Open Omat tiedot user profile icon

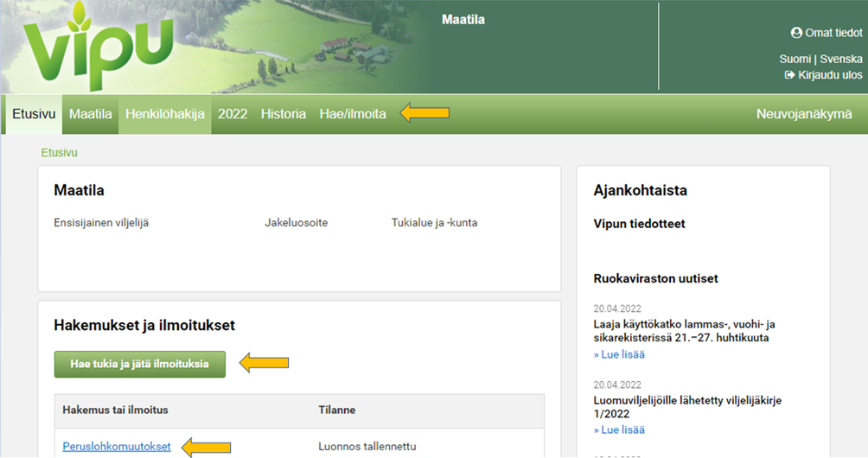[796, 33]
